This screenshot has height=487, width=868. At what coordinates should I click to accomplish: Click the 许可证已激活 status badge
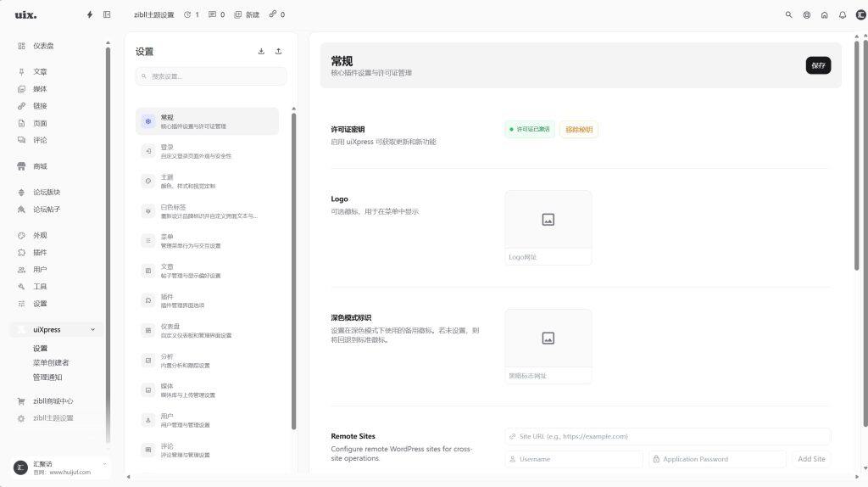tap(530, 130)
